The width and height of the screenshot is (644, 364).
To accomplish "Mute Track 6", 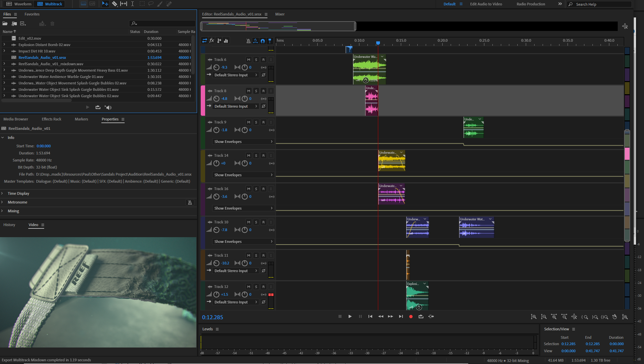I will [x=249, y=60].
